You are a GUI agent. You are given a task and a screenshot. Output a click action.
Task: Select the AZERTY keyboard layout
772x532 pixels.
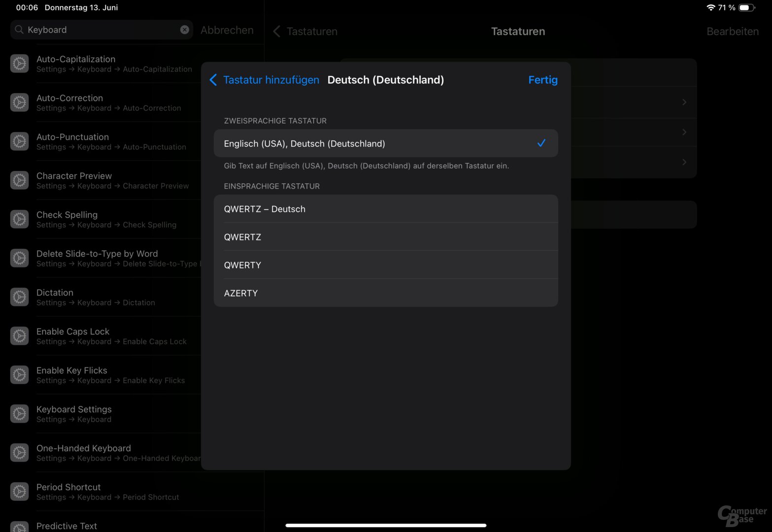click(x=385, y=293)
